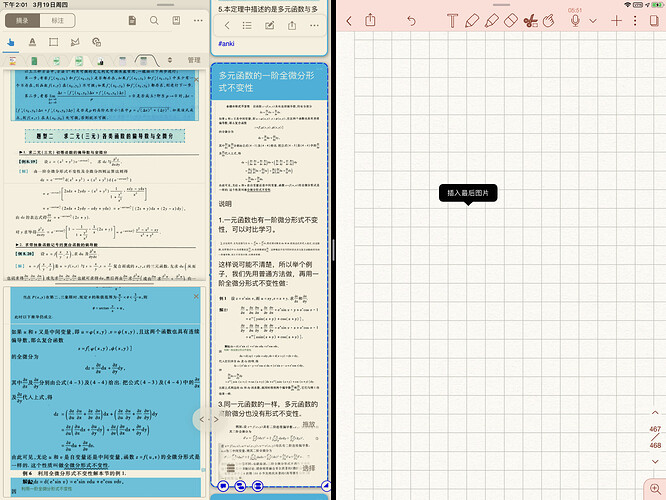Open the #anki tag link
This screenshot has width=666, height=500.
(226, 43)
